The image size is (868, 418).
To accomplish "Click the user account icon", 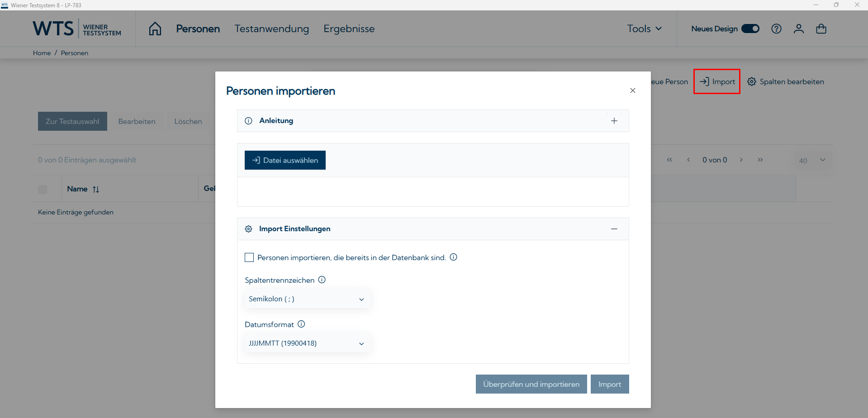I will click(798, 28).
